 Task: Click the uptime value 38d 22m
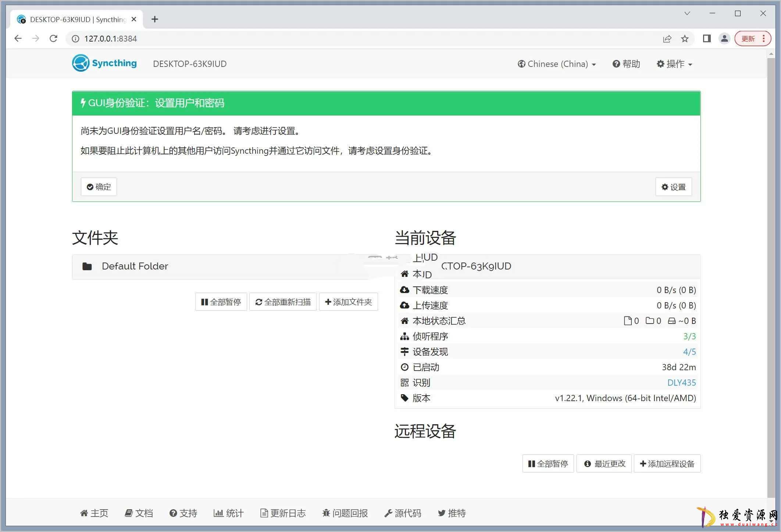679,367
